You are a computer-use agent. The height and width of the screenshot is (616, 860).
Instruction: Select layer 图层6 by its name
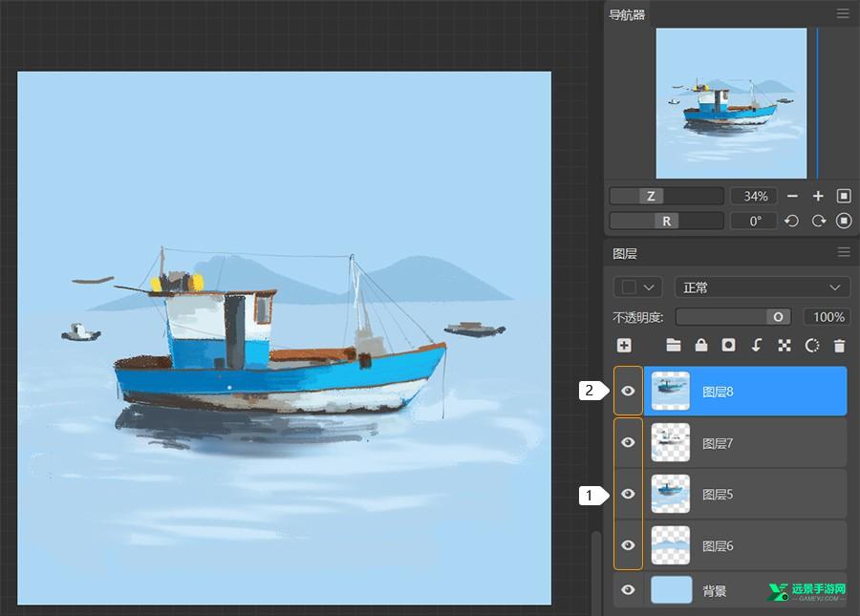tap(718, 546)
